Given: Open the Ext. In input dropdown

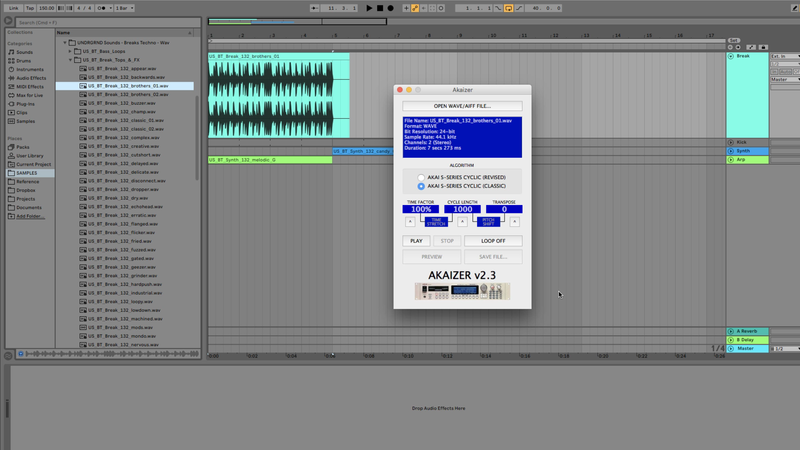Looking at the screenshot, I should coord(785,56).
